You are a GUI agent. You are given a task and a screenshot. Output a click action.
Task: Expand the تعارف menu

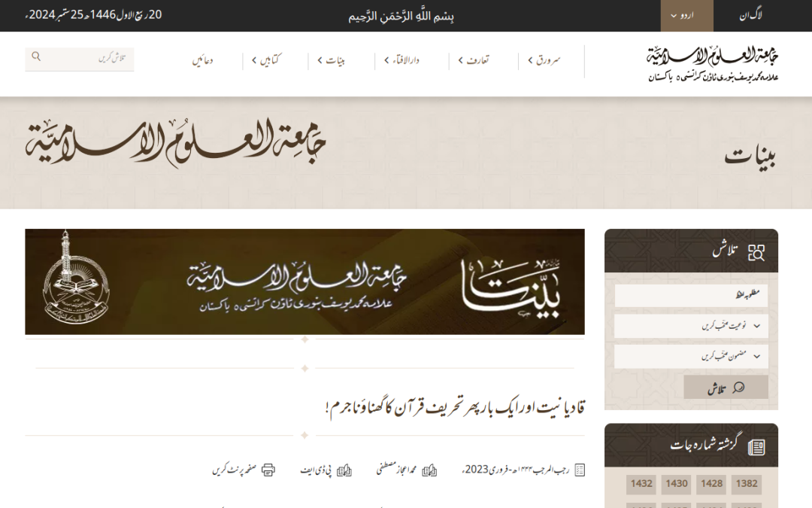click(x=474, y=60)
